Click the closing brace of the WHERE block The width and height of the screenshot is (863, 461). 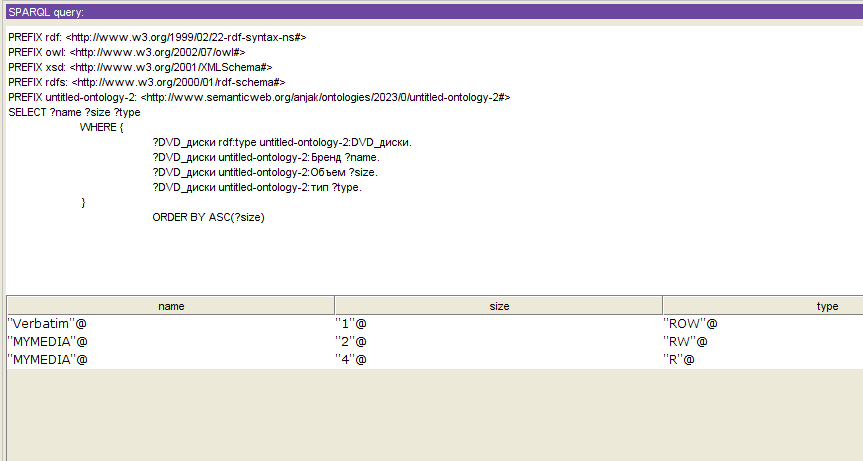tap(83, 202)
